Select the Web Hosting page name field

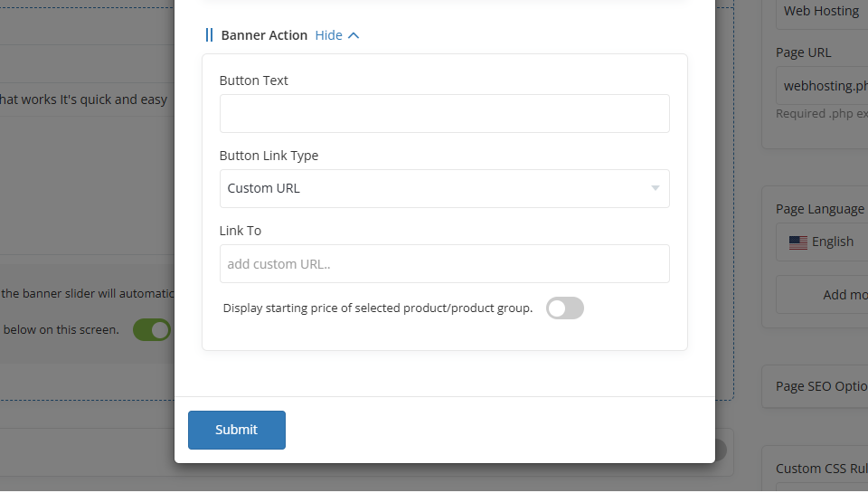825,12
